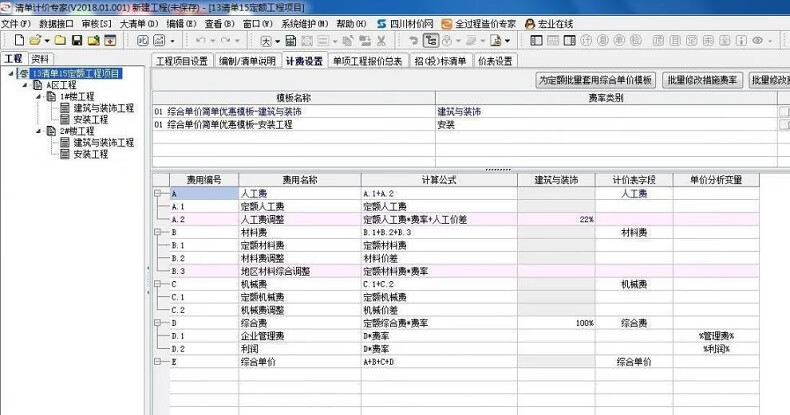Click the folder with green arrow icon
The width and height of the screenshot is (790, 415).
tap(93, 40)
